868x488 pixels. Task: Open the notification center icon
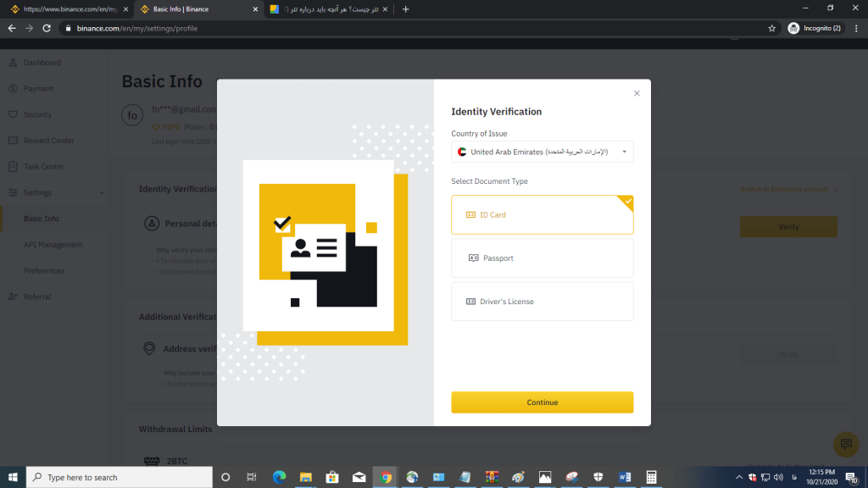(853, 478)
